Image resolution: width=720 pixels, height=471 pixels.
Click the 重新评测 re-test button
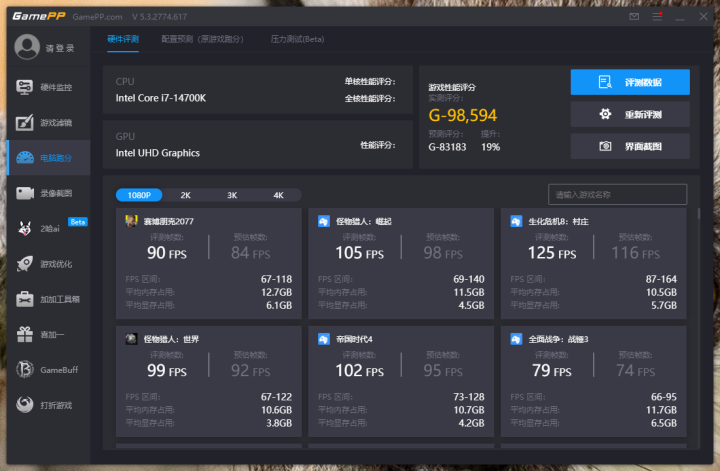click(x=630, y=114)
